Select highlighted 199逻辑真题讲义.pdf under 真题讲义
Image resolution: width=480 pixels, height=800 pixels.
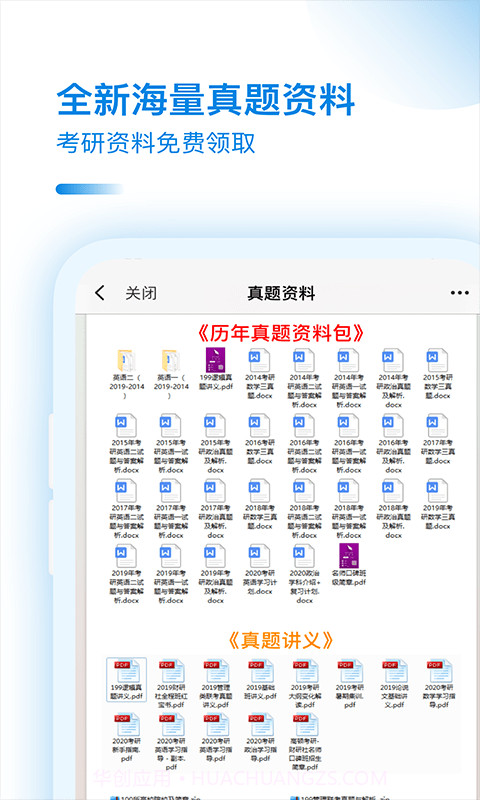(x=127, y=680)
